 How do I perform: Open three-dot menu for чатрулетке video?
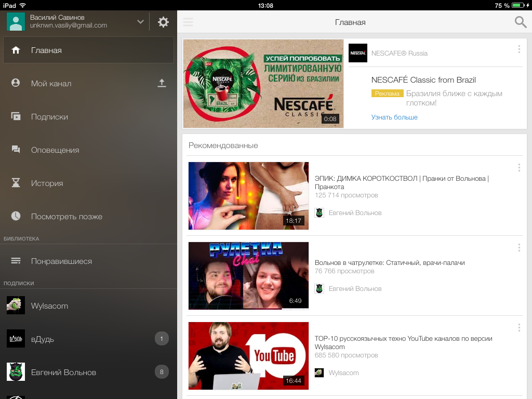tap(519, 247)
